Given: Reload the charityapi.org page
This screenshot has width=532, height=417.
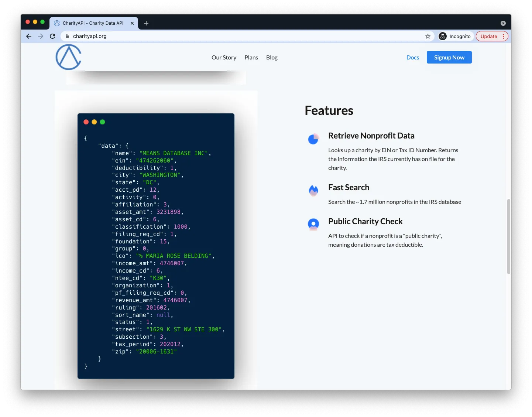Looking at the screenshot, I should (52, 36).
